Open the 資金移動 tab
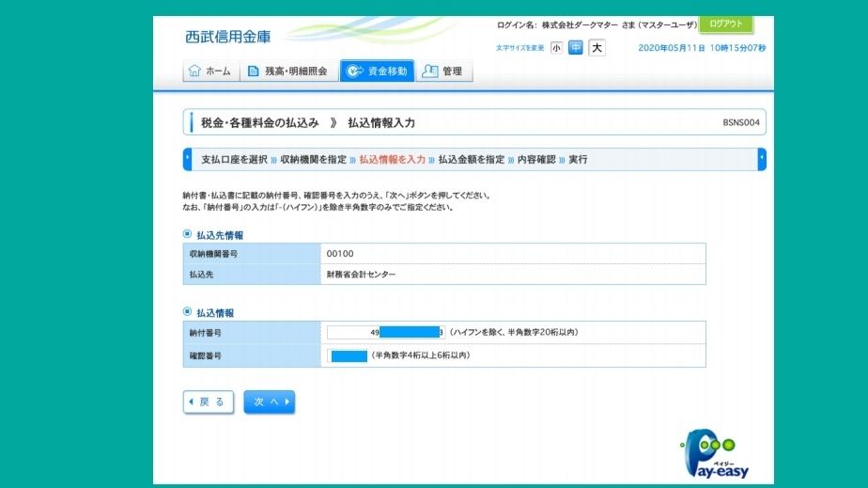Image resolution: width=868 pixels, height=488 pixels. (377, 71)
